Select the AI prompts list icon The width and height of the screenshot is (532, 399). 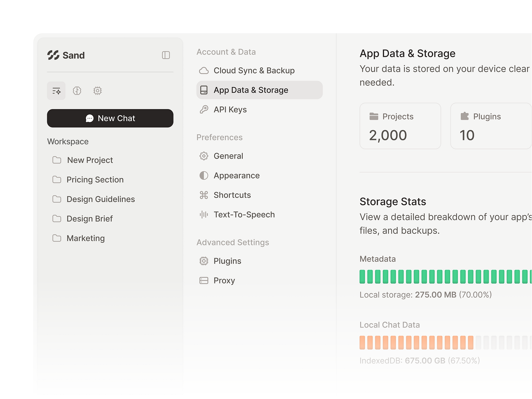point(56,90)
